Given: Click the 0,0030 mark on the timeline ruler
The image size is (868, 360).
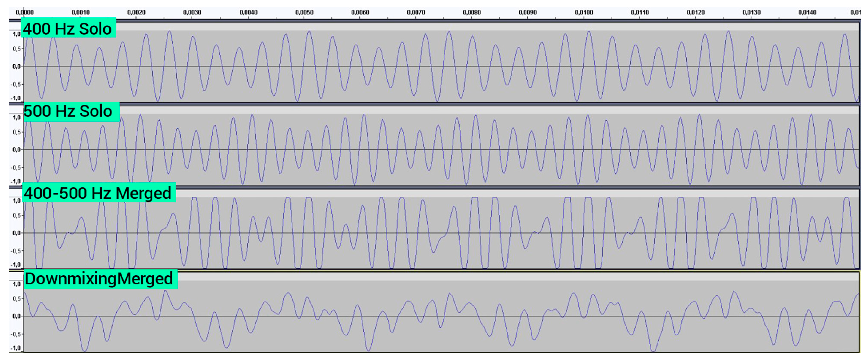Looking at the screenshot, I should tap(192, 13).
